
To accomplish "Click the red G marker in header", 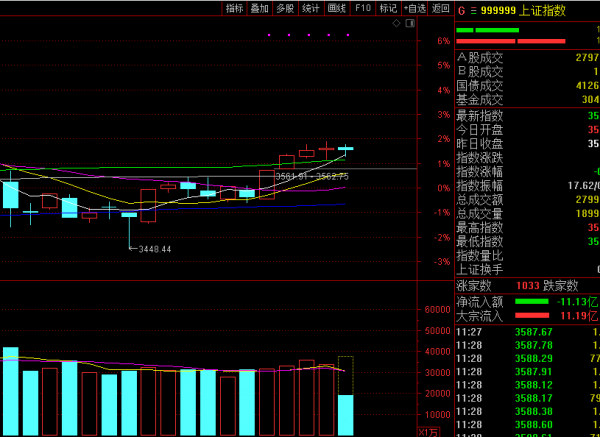I will point(461,10).
